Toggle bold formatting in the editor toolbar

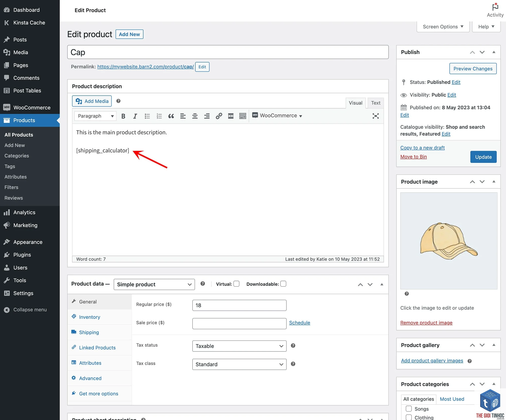pyautogui.click(x=123, y=116)
